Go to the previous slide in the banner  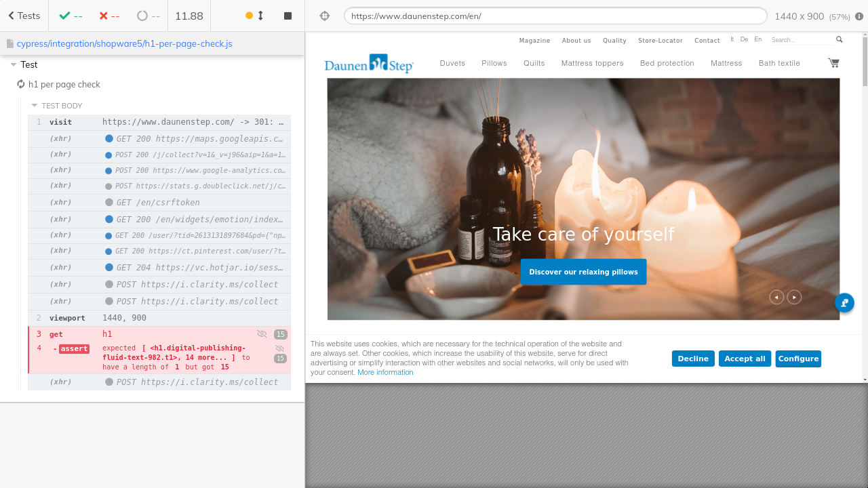tap(776, 297)
